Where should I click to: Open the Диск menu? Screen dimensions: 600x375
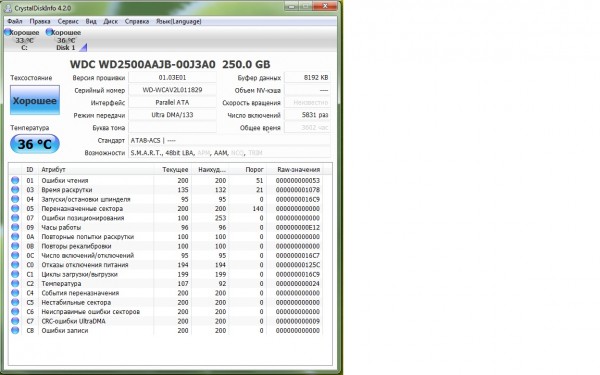pos(111,21)
